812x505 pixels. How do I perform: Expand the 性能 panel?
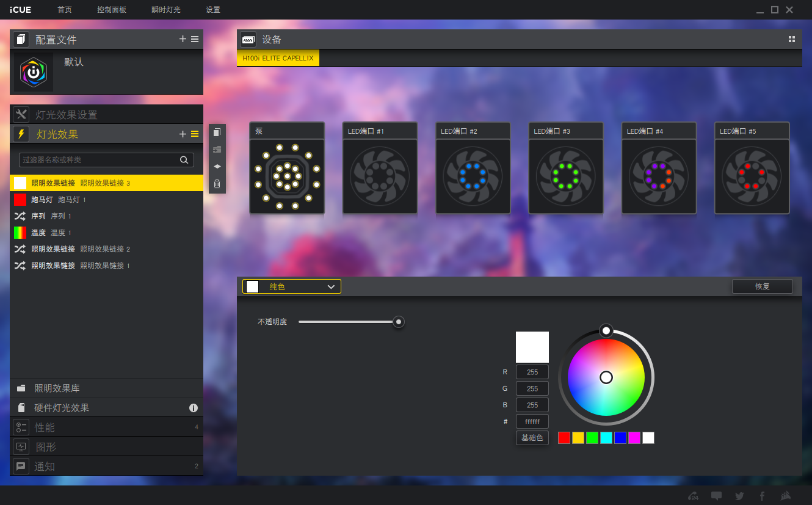[106, 427]
